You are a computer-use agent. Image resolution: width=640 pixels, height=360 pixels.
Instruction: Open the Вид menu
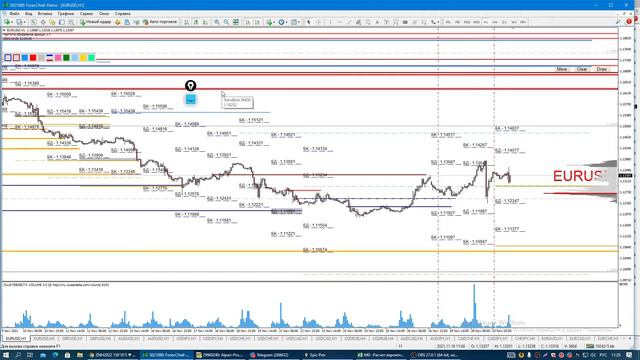pos(29,13)
